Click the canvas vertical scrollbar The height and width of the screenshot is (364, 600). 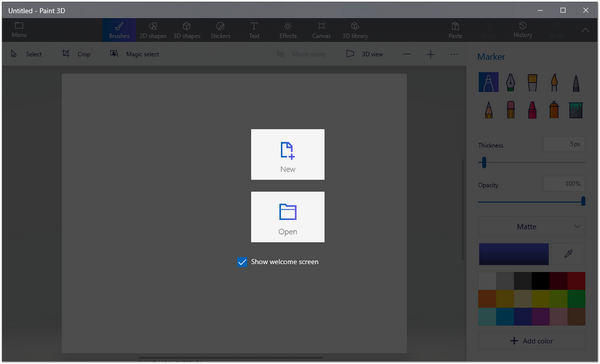pyautogui.click(x=463, y=210)
